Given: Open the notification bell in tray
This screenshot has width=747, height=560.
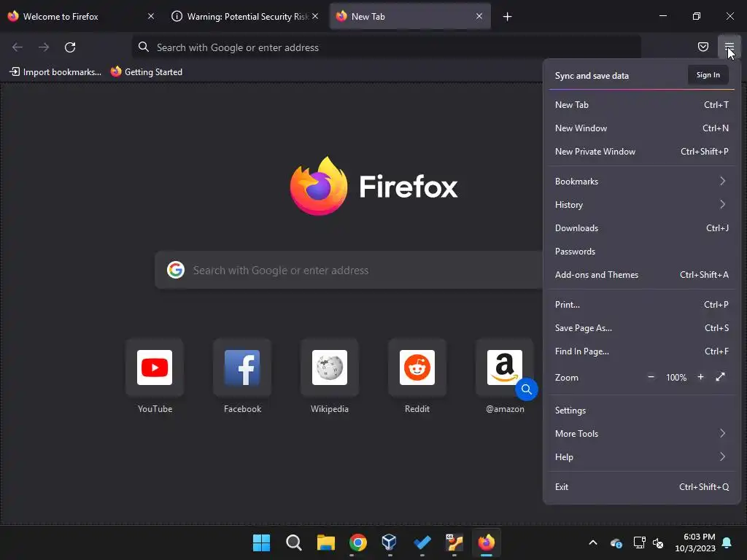Looking at the screenshot, I should click(727, 542).
